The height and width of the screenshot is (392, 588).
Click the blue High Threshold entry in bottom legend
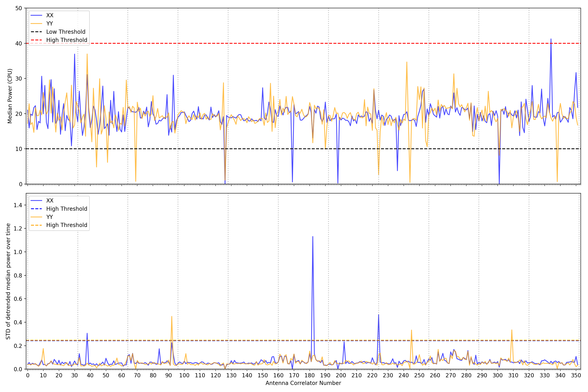66,209
